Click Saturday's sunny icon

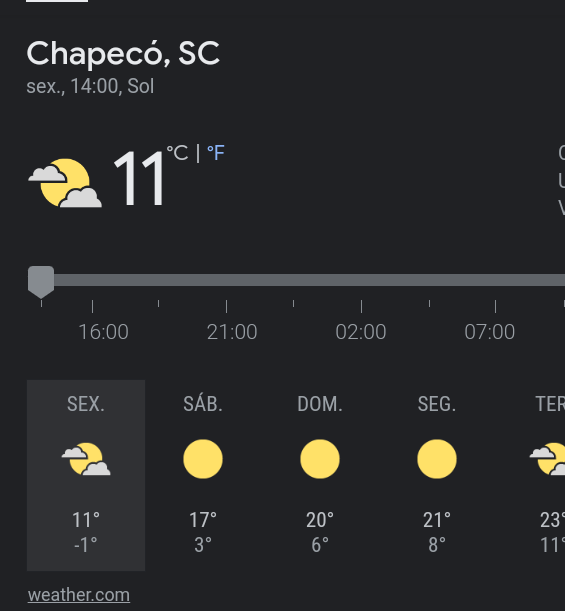coord(203,459)
